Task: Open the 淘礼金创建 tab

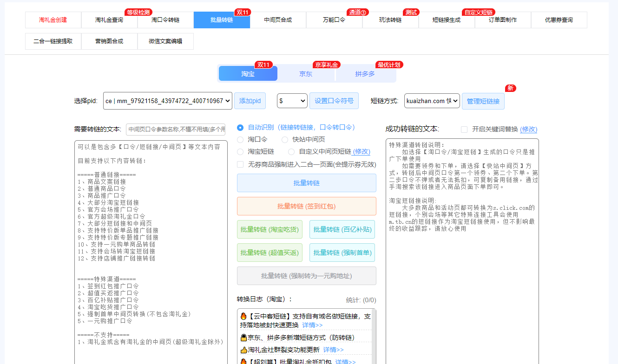Action: point(53,20)
